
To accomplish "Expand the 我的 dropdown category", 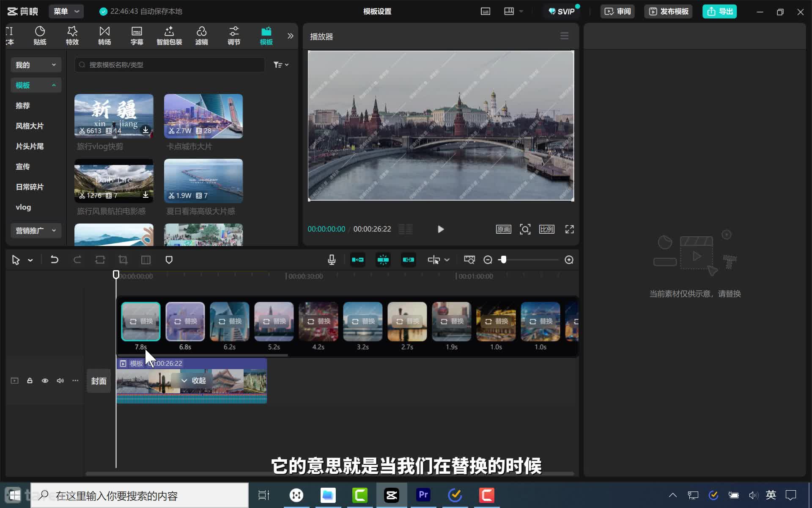I will tap(36, 65).
